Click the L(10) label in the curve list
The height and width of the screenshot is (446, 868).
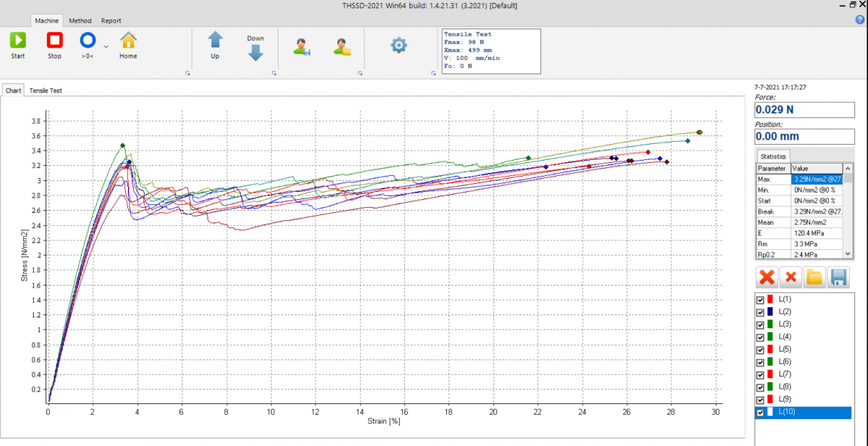(x=787, y=412)
